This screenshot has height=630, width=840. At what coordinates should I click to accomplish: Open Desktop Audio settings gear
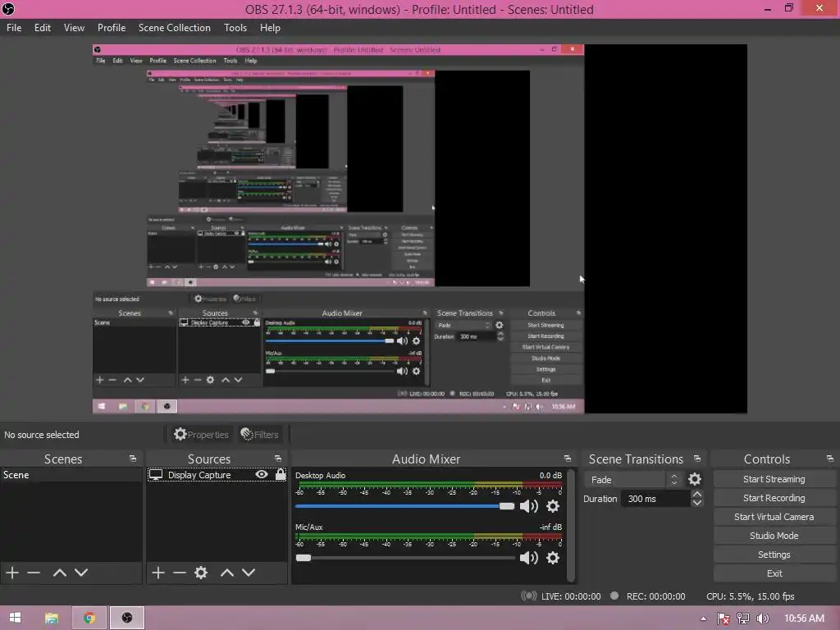pyautogui.click(x=553, y=506)
